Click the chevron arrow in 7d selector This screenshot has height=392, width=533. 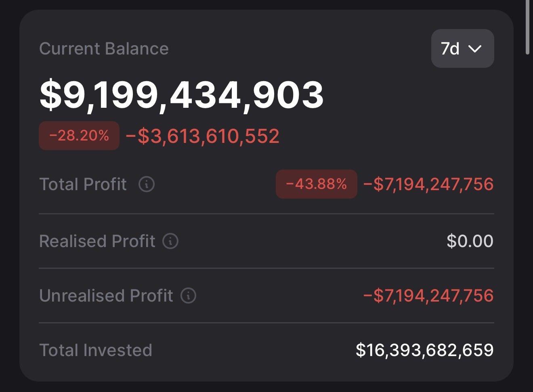coord(475,49)
